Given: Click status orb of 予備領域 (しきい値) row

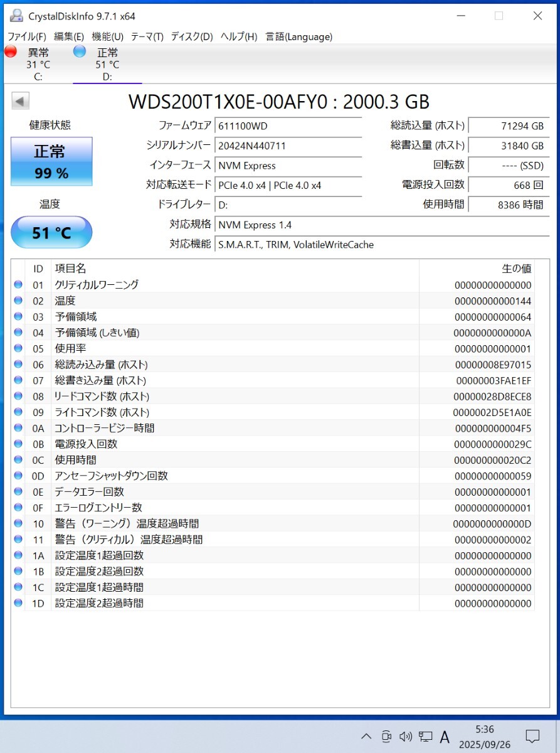Looking at the screenshot, I should (18, 333).
